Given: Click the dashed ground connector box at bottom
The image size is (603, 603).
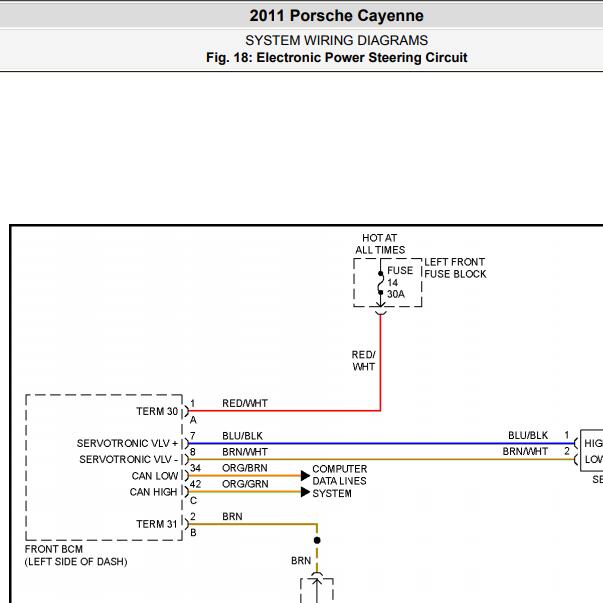Looking at the screenshot, I should pos(316,590).
